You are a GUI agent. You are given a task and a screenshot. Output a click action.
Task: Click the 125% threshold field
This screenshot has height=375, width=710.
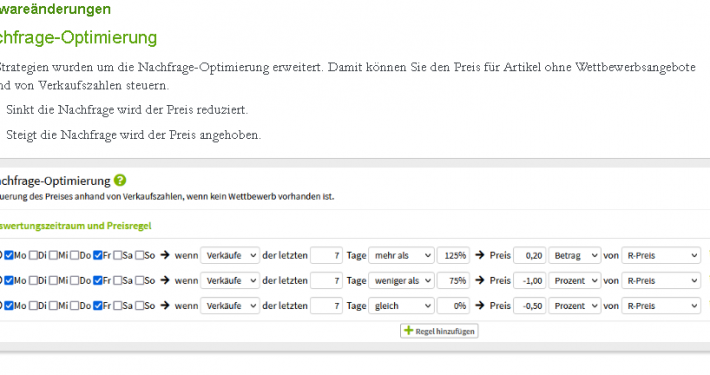point(453,255)
